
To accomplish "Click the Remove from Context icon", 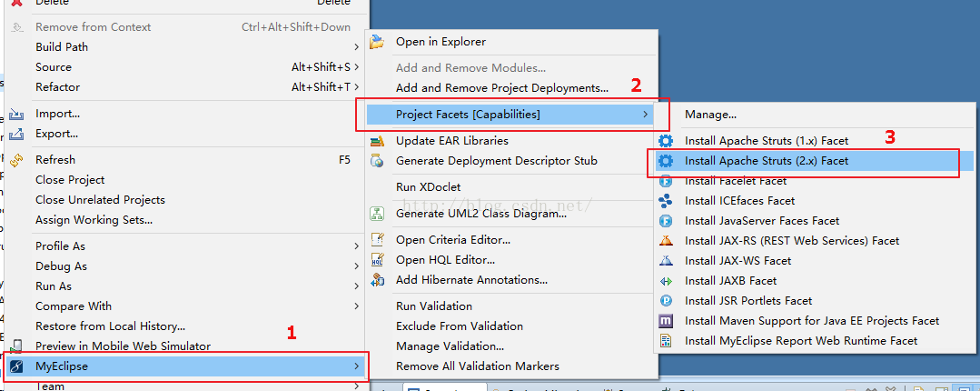I will 17,27.
